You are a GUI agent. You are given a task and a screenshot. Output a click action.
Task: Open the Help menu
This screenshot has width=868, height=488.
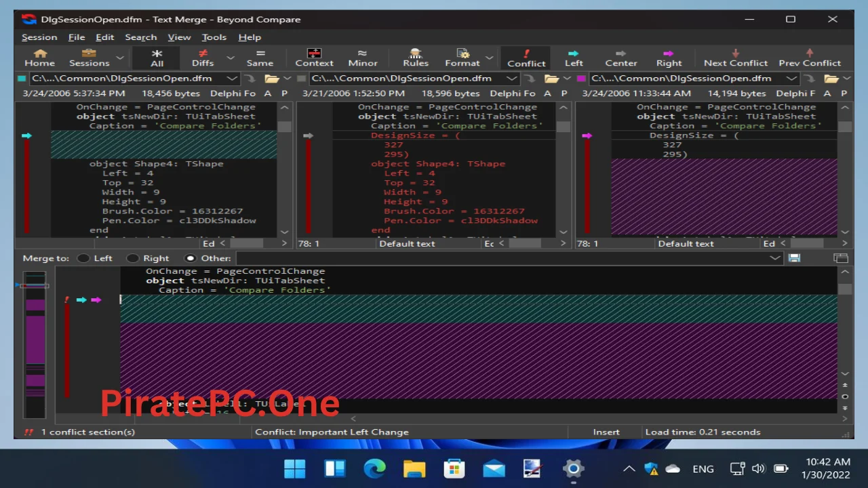tap(249, 37)
